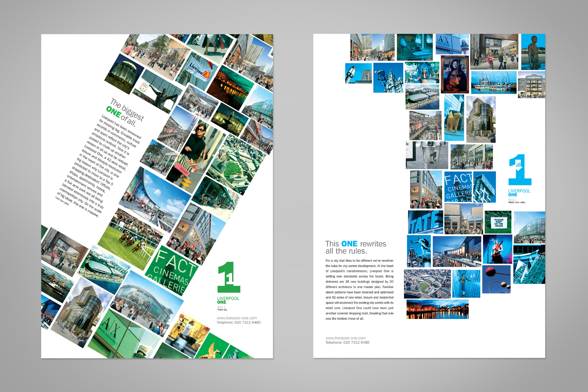Click the Mona Lisa with guitar picture
588x392 pixels.
tap(455, 74)
